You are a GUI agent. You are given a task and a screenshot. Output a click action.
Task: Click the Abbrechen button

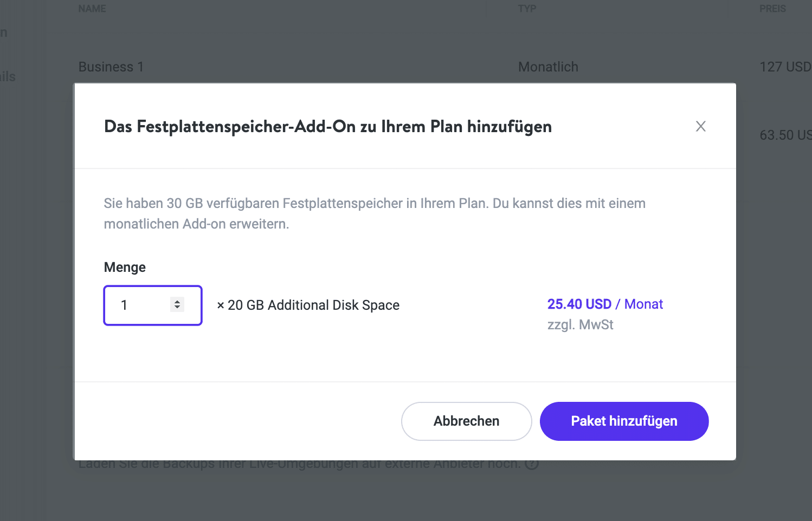click(x=466, y=421)
